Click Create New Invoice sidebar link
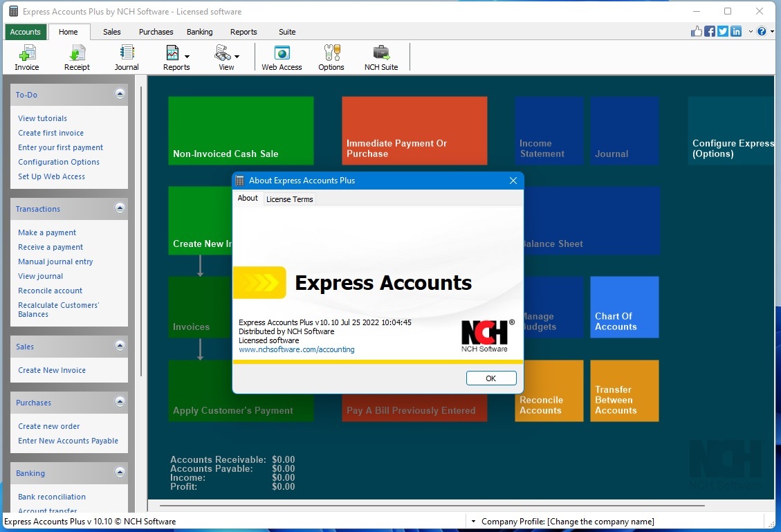 click(x=52, y=370)
